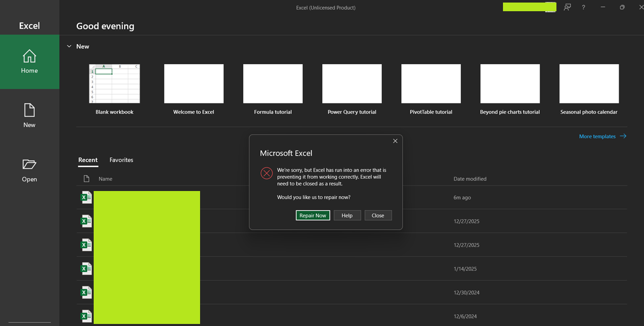
Task: Click the Repair Now button
Action: click(x=313, y=215)
